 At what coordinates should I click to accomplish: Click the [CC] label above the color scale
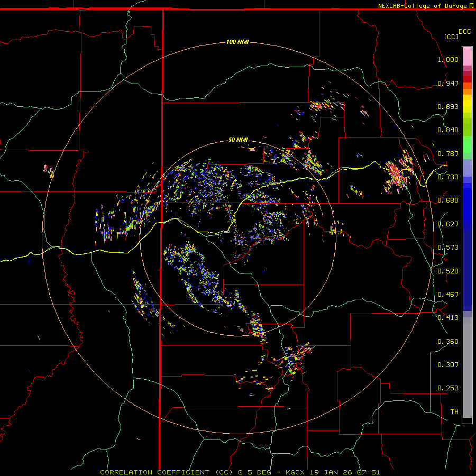pos(451,36)
